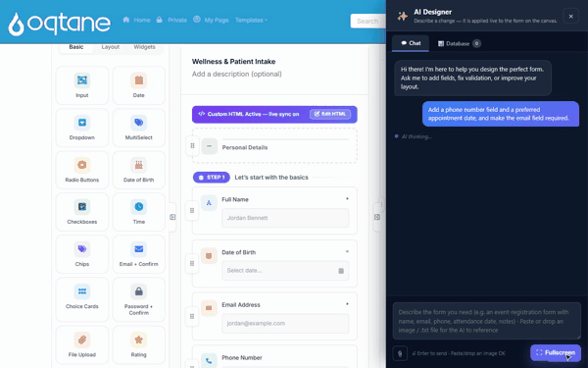Grab the Date of Birth drag handle

[192, 264]
